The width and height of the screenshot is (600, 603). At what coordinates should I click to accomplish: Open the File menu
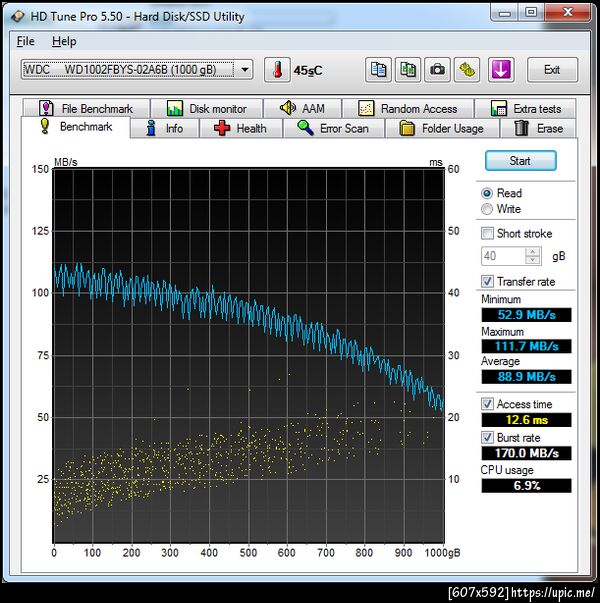point(25,41)
